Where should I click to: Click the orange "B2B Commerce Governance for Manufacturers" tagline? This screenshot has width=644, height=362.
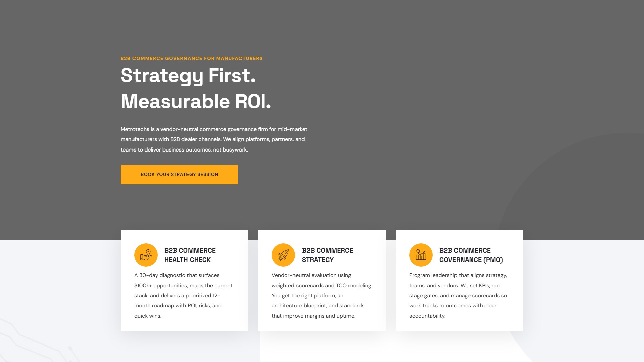192,58
